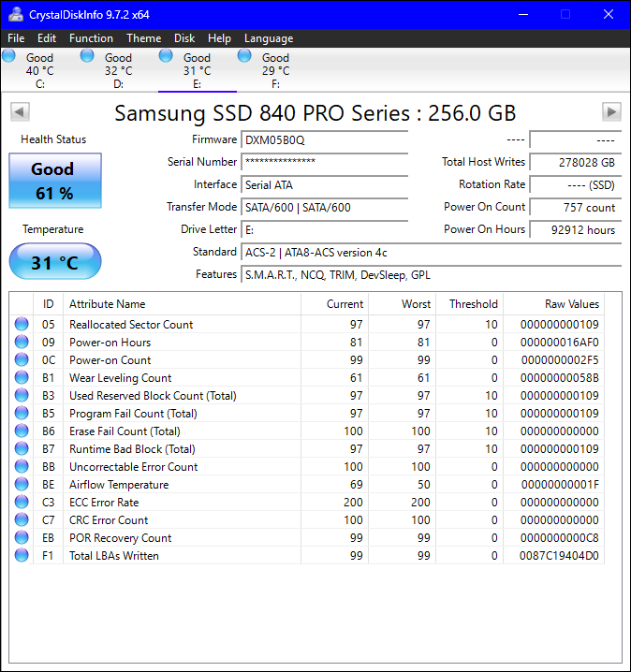Click the Worst column header
This screenshot has width=631, height=672.
[x=402, y=304]
